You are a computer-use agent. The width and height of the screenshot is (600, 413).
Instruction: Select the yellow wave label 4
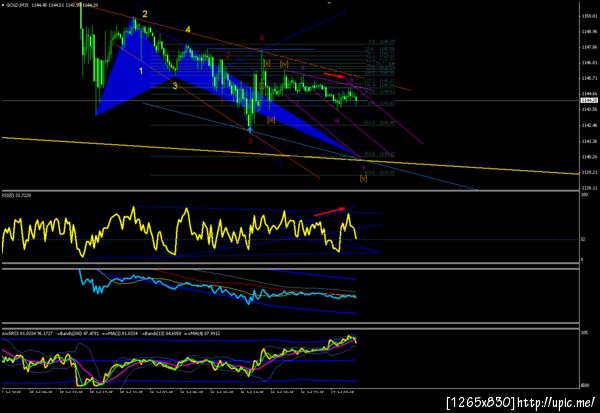pos(188,29)
